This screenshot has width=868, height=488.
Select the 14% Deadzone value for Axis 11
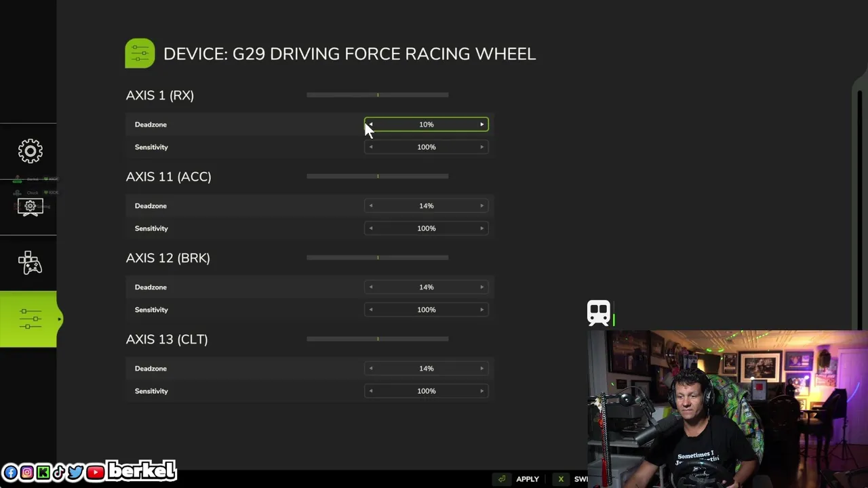427,206
